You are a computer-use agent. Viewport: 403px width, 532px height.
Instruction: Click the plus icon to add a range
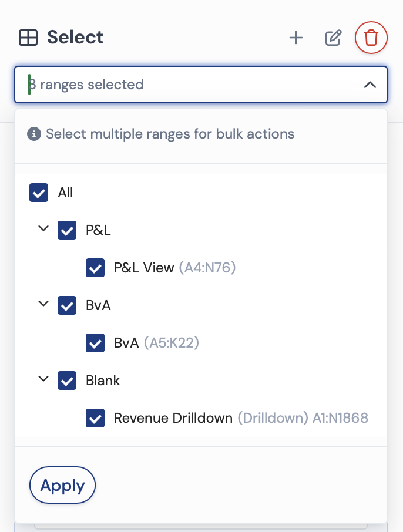(x=295, y=38)
